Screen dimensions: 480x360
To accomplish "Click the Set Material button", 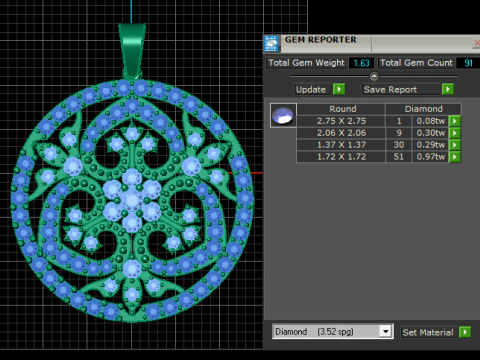I will (428, 332).
